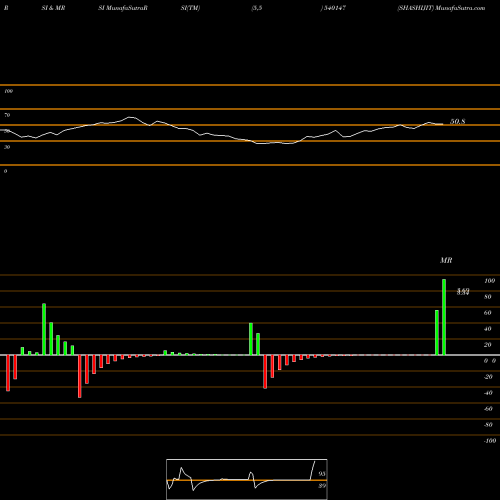Click the MunafaSutra.com text in the header
This screenshot has width=500, height=500.
pyautogui.click(x=460, y=8)
